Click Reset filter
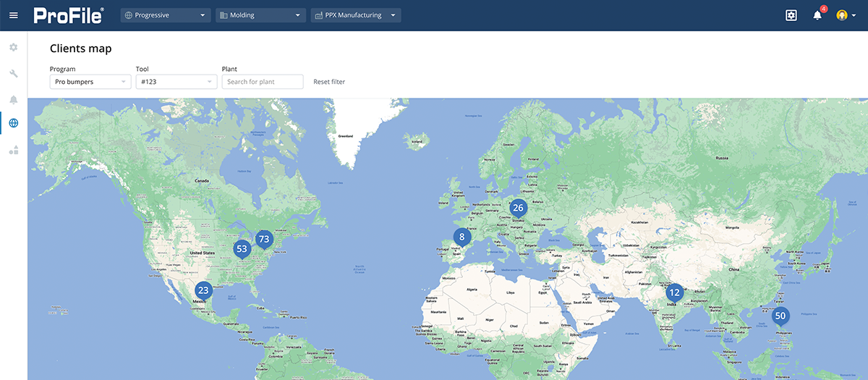 [x=329, y=82]
